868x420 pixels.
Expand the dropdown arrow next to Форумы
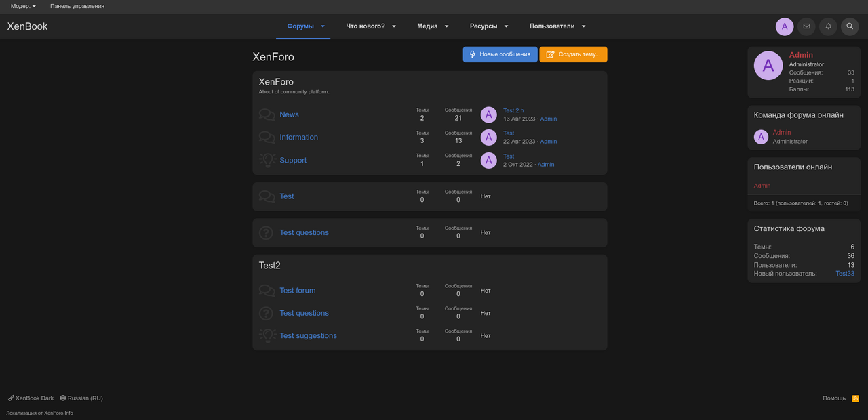(323, 26)
